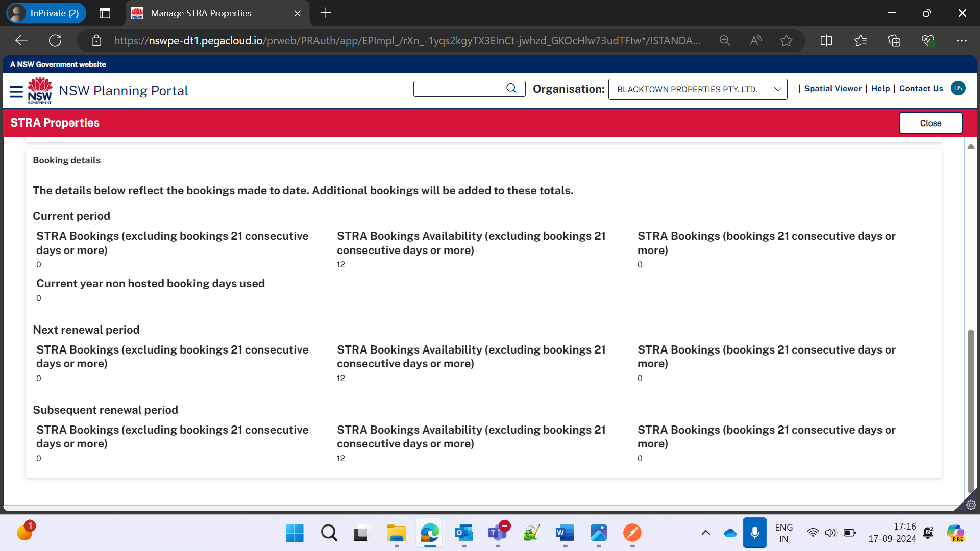Open a new browser tab

[x=326, y=13]
